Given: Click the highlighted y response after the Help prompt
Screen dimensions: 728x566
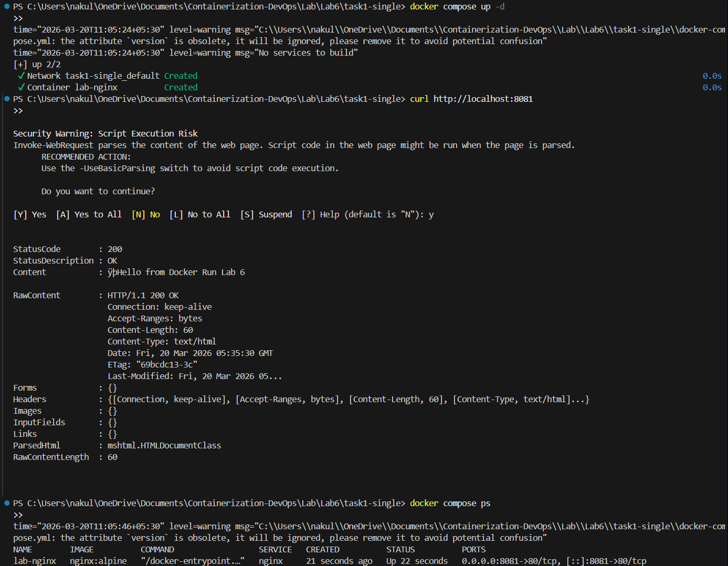Looking at the screenshot, I should [431, 214].
